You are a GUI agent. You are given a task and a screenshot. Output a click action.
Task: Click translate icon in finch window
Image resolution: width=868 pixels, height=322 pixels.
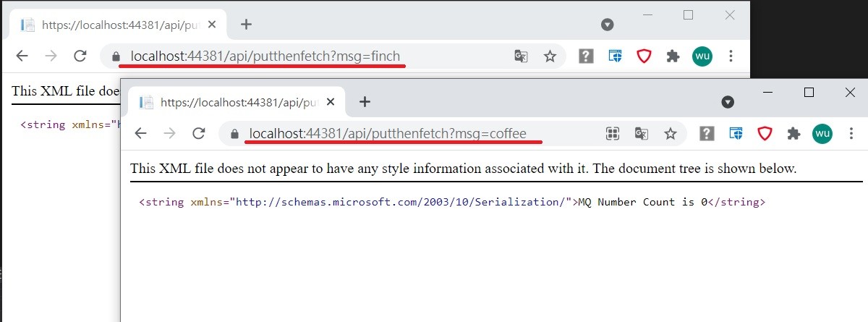(x=521, y=56)
